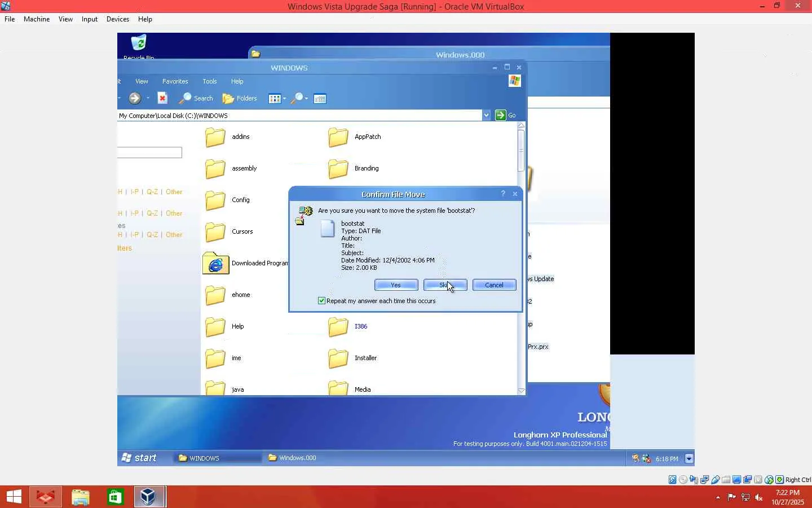Click the red X toolbar icon

click(162, 98)
